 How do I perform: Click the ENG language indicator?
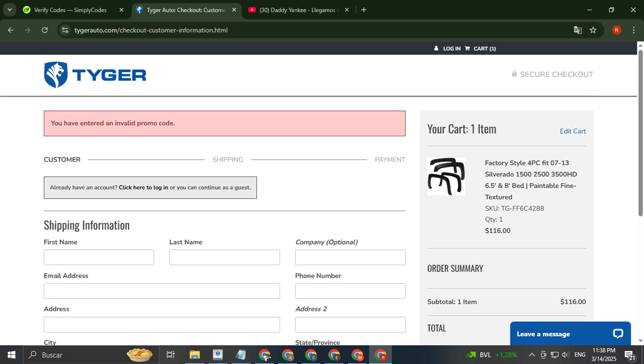[580, 355]
